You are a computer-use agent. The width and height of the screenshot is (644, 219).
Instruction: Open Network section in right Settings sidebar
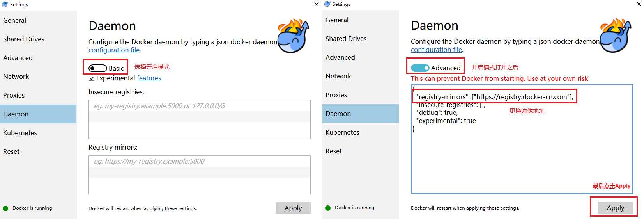tap(361, 76)
